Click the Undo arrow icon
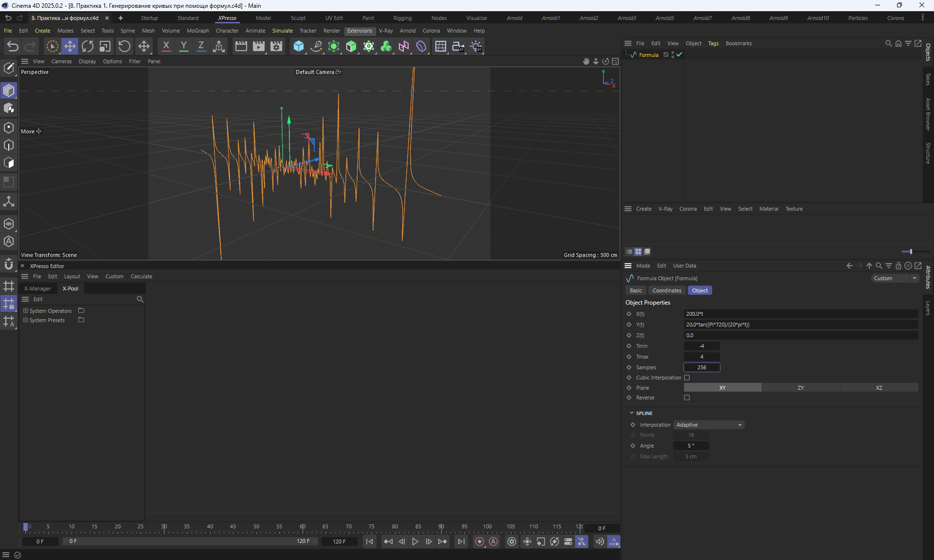934x560 pixels. pyautogui.click(x=13, y=46)
